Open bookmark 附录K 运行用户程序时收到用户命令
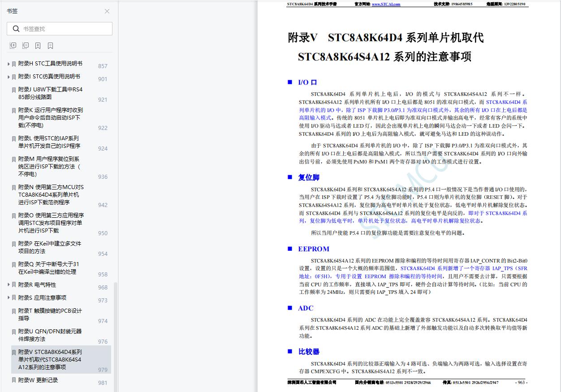The image size is (561, 392). pos(50,117)
